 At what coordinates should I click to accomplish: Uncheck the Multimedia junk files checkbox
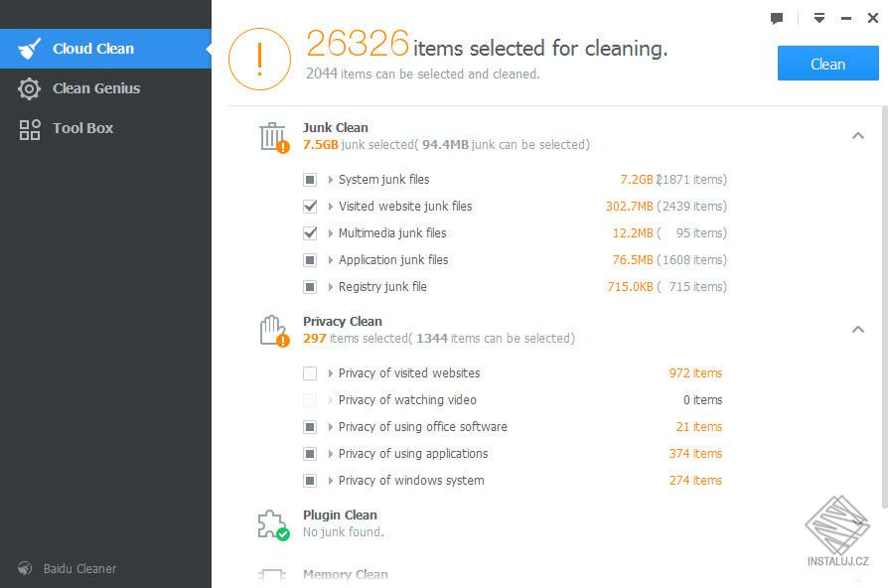point(310,233)
